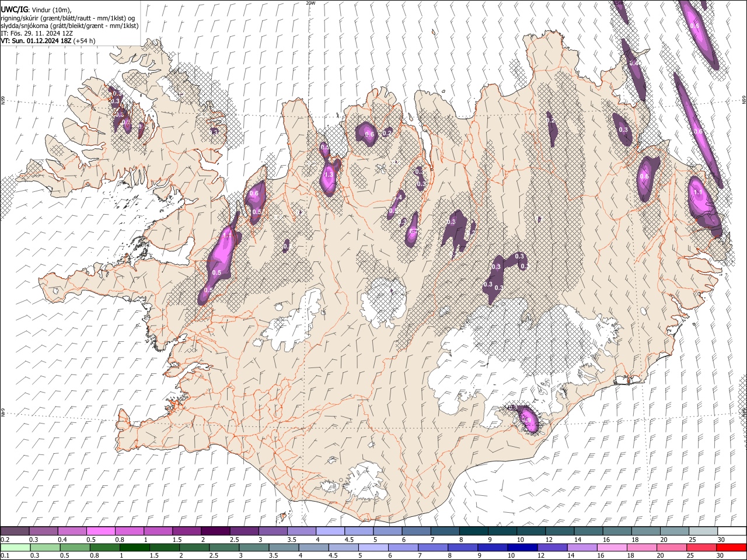Click the '3.5' value in the upper legend

(292, 540)
